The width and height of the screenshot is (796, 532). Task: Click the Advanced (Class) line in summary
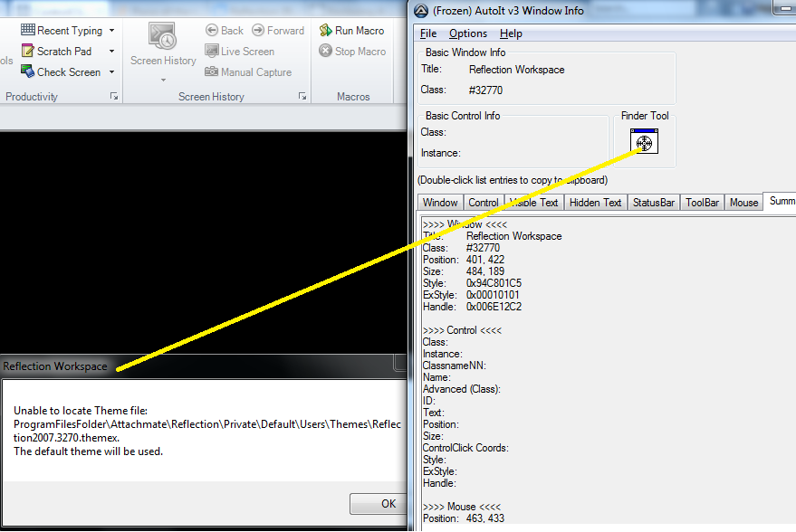point(462,389)
